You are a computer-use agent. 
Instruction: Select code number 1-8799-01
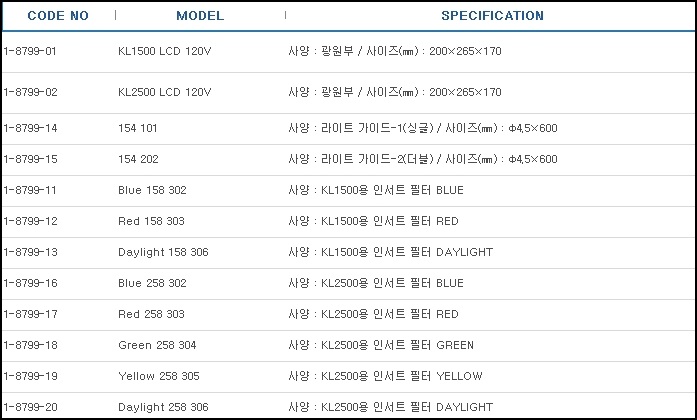click(30, 50)
